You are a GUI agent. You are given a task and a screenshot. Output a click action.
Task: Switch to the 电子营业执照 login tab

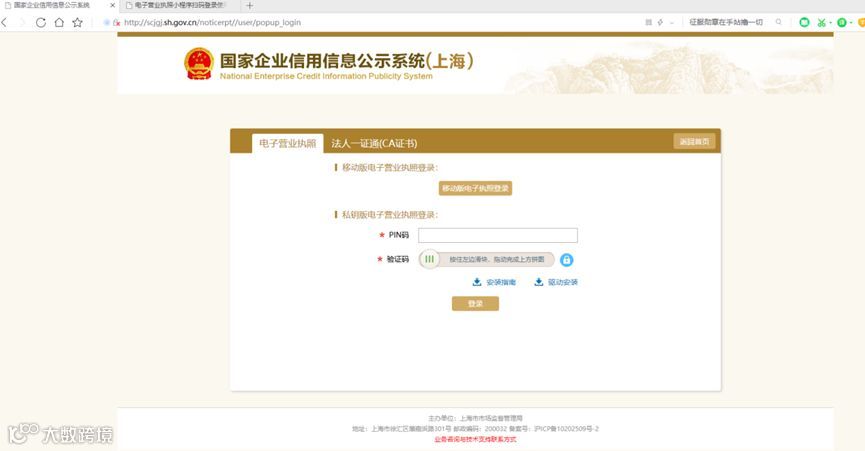coord(287,143)
